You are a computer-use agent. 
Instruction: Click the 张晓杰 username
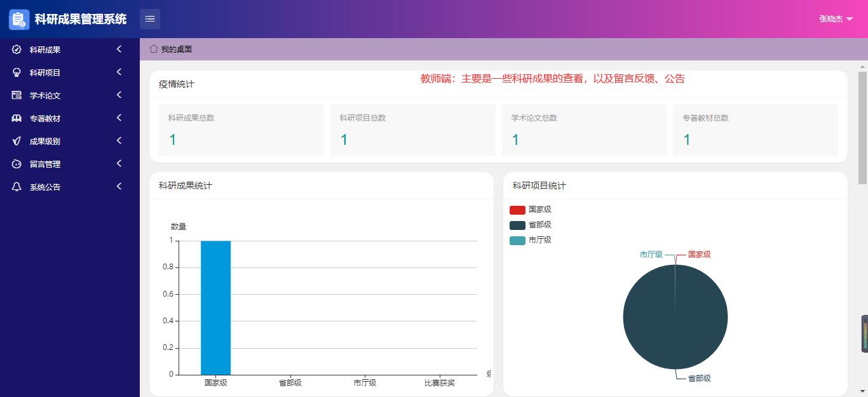click(x=831, y=19)
